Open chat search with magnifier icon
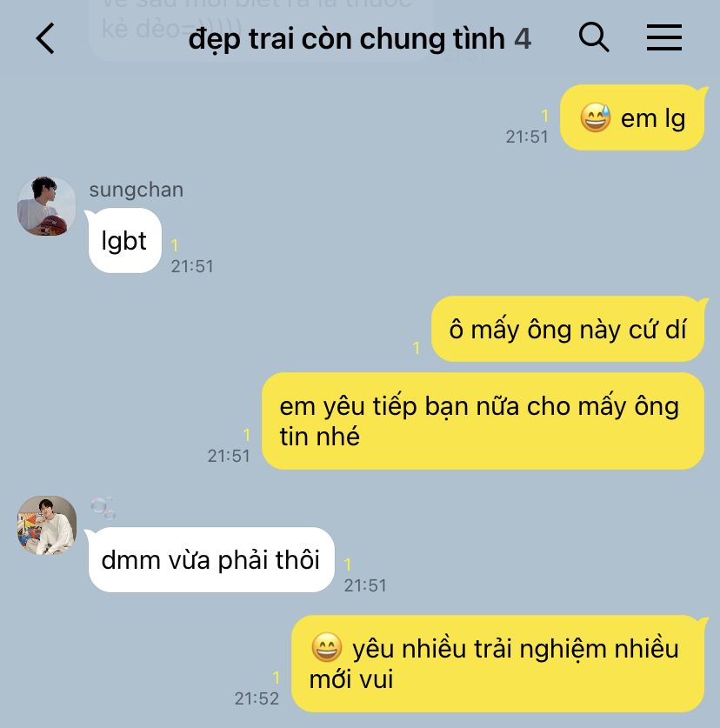 pos(594,37)
